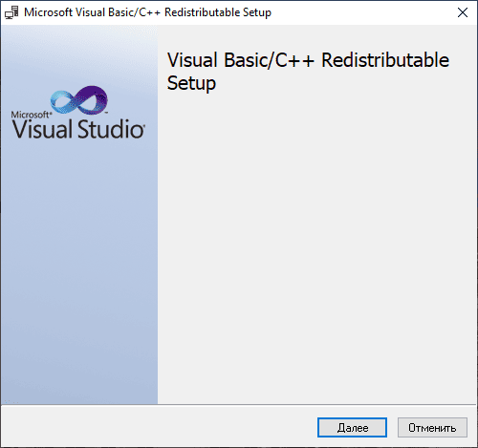Click the Visual Studio infinity logo

[79, 100]
